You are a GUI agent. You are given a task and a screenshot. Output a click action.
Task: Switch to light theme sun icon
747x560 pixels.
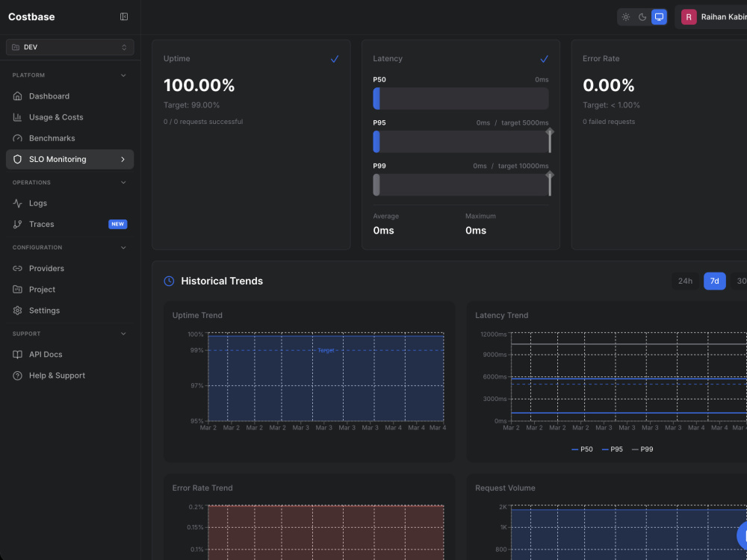click(626, 17)
